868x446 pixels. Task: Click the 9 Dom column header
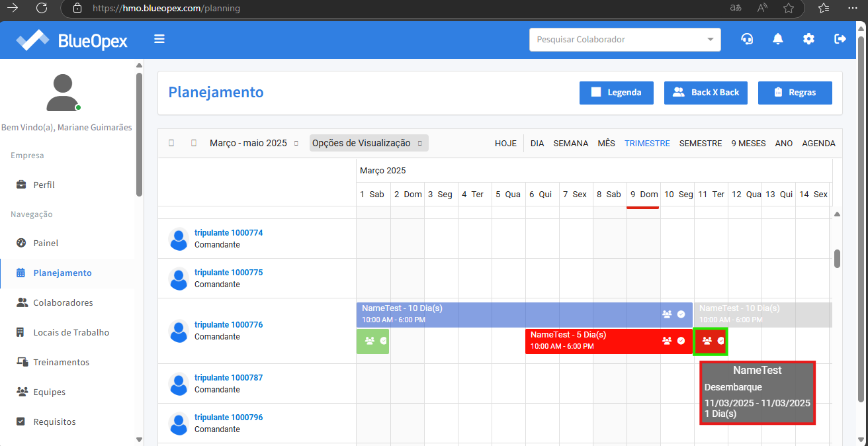click(x=644, y=195)
